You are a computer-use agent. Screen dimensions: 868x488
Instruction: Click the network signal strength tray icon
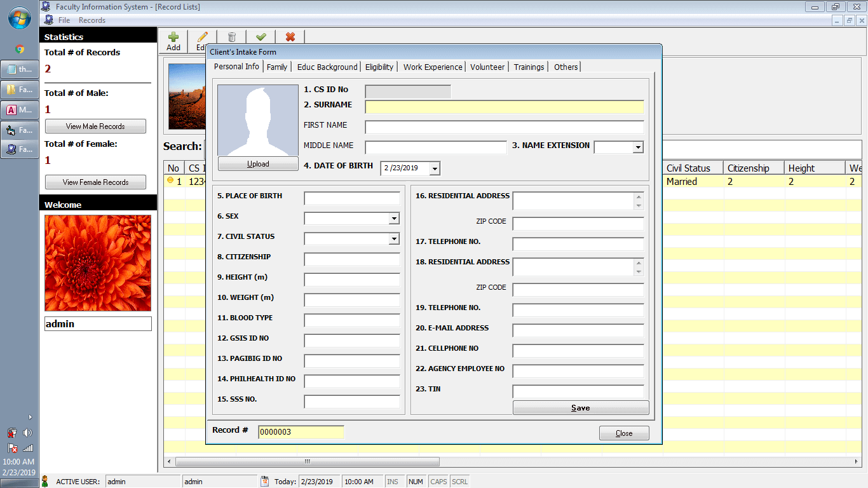click(27, 447)
